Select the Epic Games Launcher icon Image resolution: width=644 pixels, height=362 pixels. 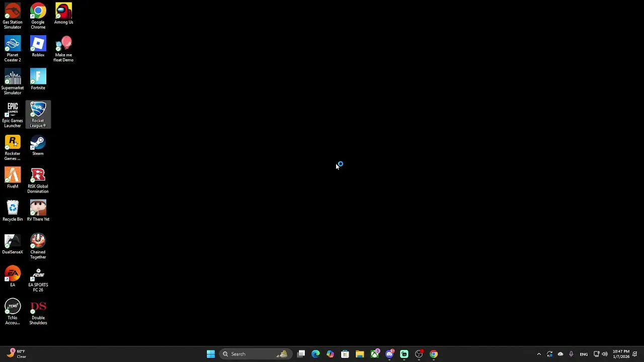coord(13,115)
